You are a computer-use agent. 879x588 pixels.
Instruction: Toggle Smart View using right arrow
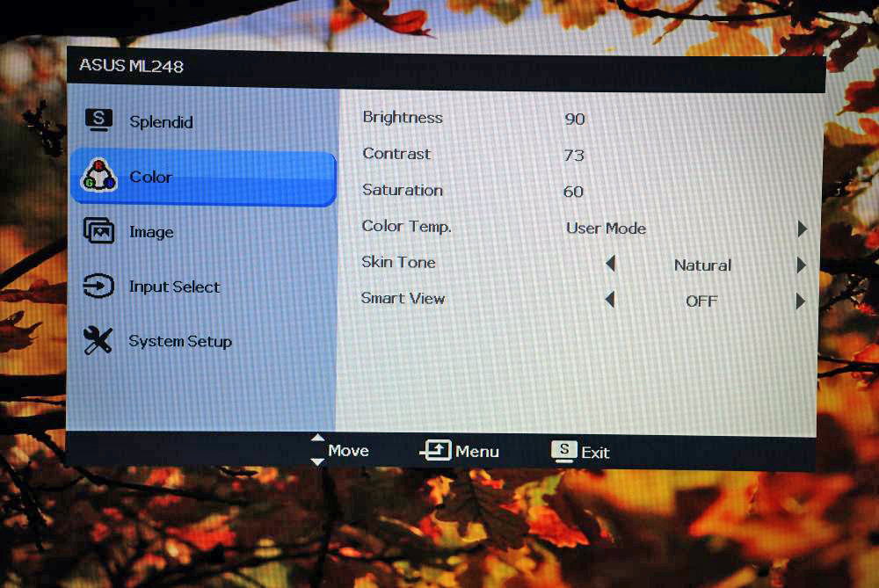tap(801, 301)
